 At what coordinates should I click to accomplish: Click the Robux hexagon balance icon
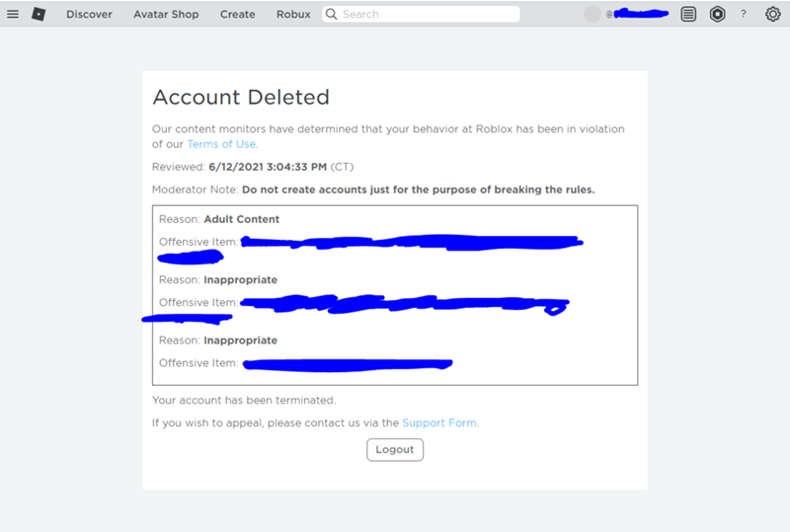[717, 15]
